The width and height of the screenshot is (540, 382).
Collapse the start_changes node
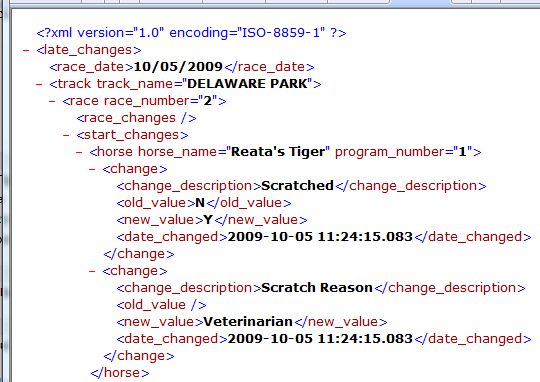(x=66, y=135)
